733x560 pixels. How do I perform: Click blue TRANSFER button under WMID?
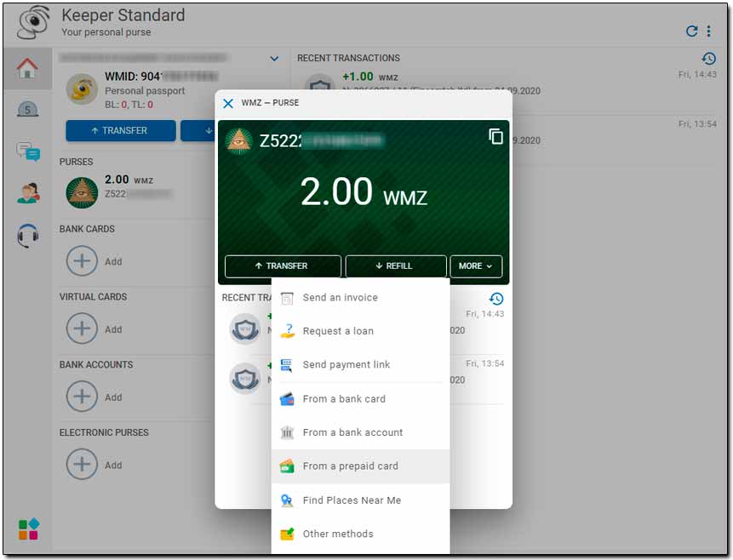coord(121,131)
